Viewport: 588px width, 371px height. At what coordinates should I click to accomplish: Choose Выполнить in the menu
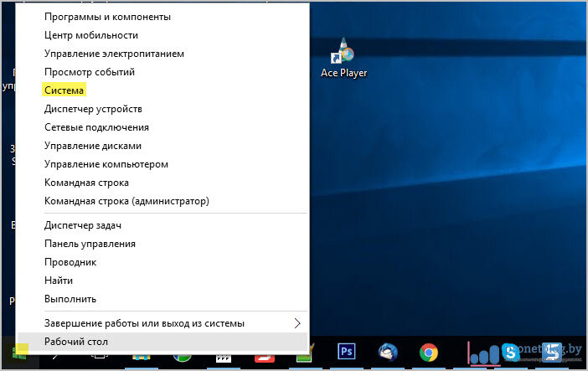(162, 299)
